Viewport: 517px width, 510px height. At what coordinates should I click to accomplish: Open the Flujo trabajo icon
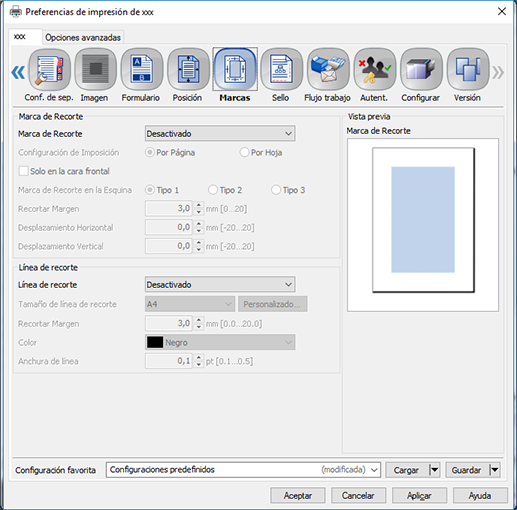pyautogui.click(x=328, y=69)
